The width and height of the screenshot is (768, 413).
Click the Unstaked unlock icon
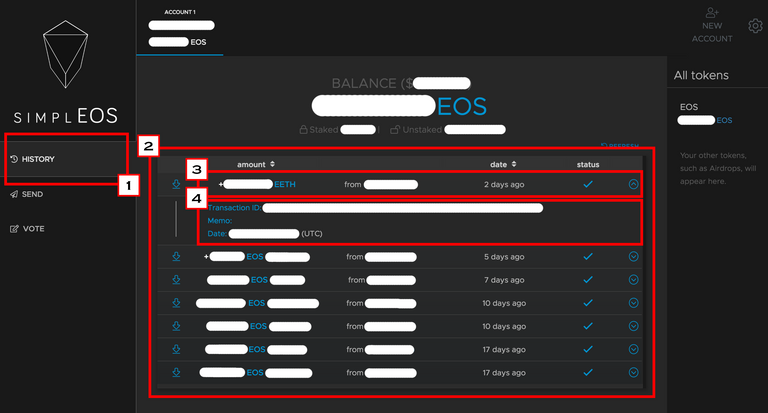[395, 130]
